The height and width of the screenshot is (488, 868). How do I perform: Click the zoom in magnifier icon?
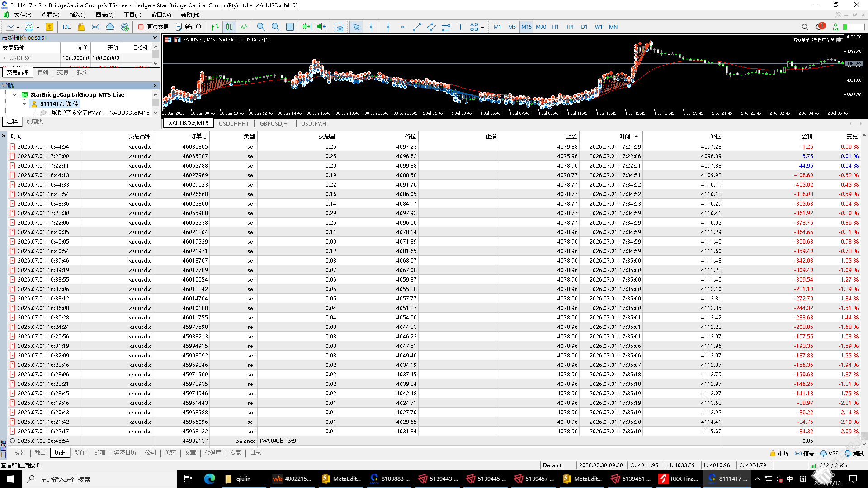point(261,27)
